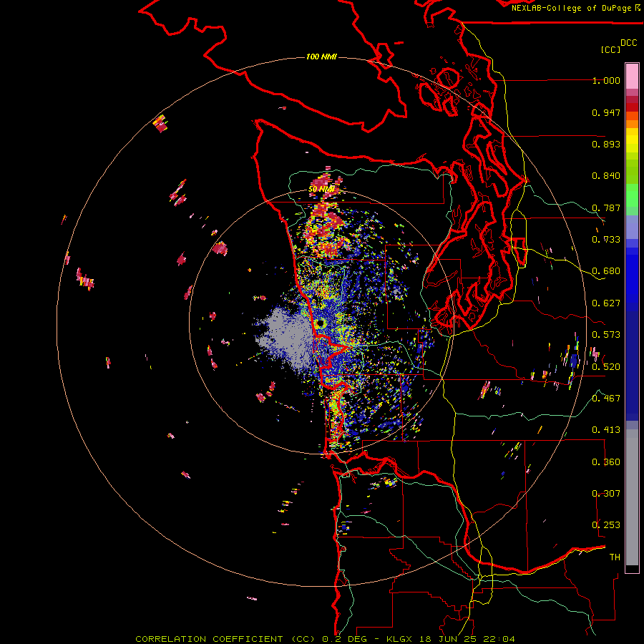
Task: Pick the gray segment of color bar
Action: point(632,497)
